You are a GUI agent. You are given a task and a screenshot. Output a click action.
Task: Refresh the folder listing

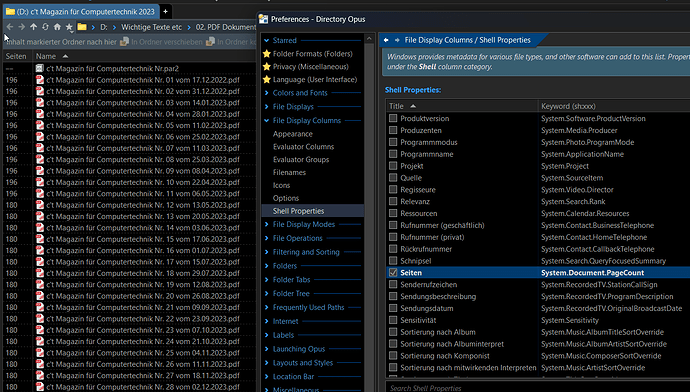(x=45, y=27)
